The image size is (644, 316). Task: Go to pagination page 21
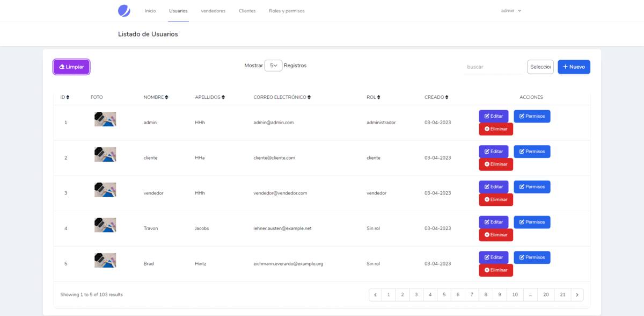click(x=562, y=295)
